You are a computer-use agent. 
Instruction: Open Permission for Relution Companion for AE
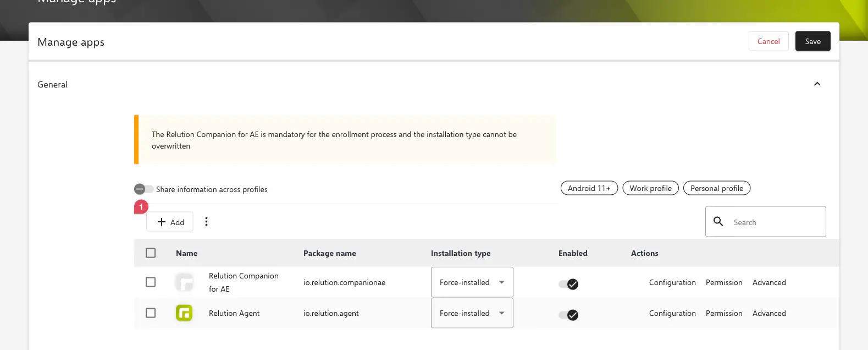click(x=724, y=282)
